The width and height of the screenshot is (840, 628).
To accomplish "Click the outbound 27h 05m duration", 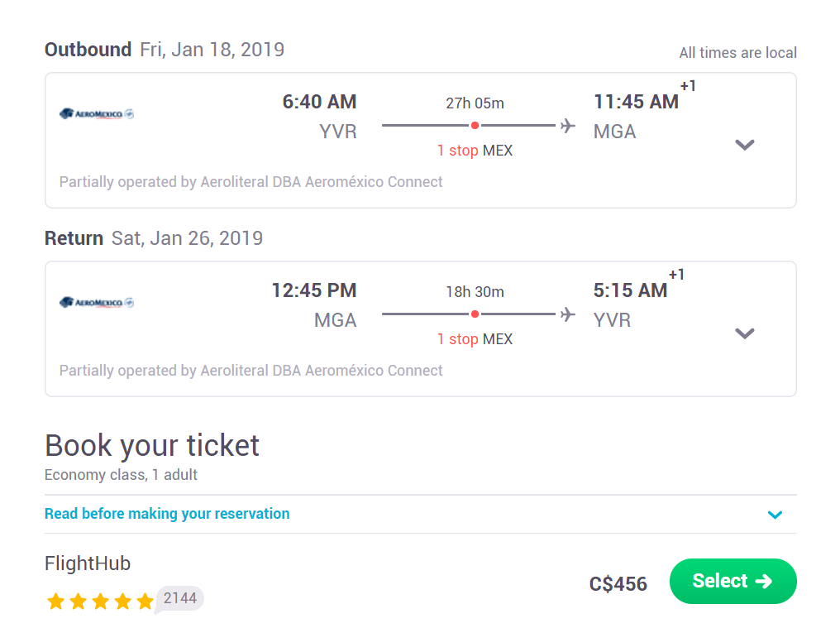I will click(475, 103).
